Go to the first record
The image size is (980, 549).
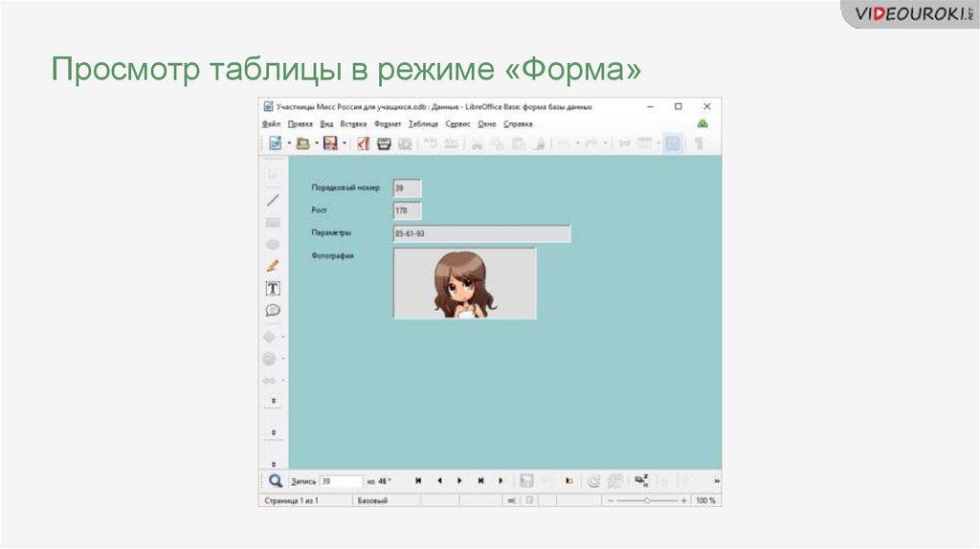418,481
